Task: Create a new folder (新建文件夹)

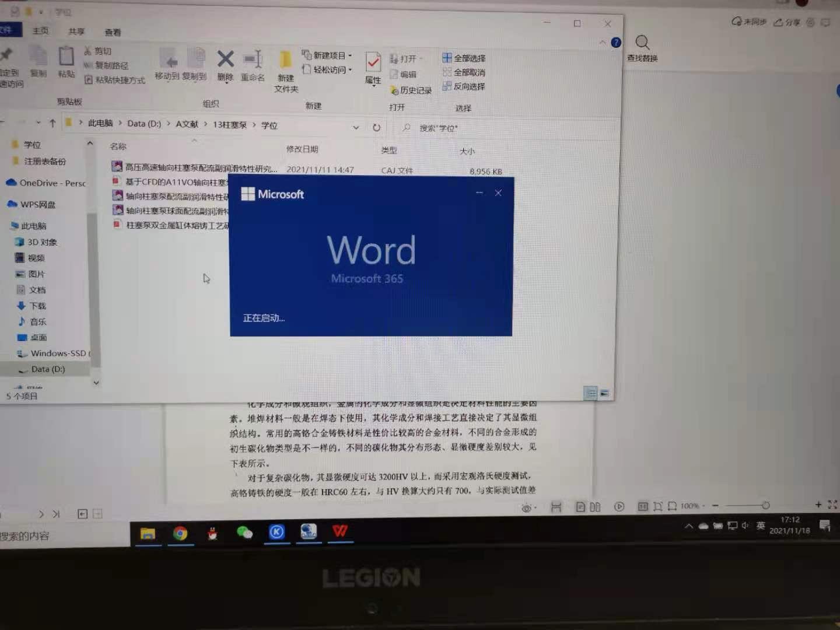Action: pos(286,70)
